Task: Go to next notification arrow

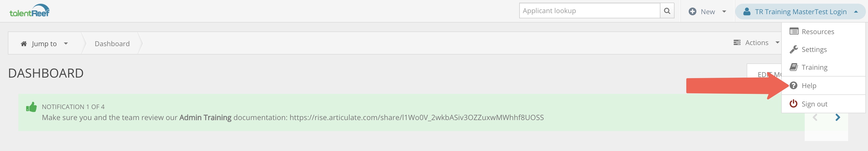Action: click(838, 117)
